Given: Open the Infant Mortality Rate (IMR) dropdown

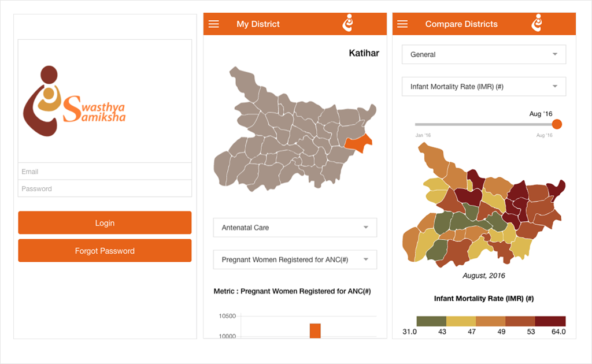Looking at the screenshot, I should click(483, 86).
